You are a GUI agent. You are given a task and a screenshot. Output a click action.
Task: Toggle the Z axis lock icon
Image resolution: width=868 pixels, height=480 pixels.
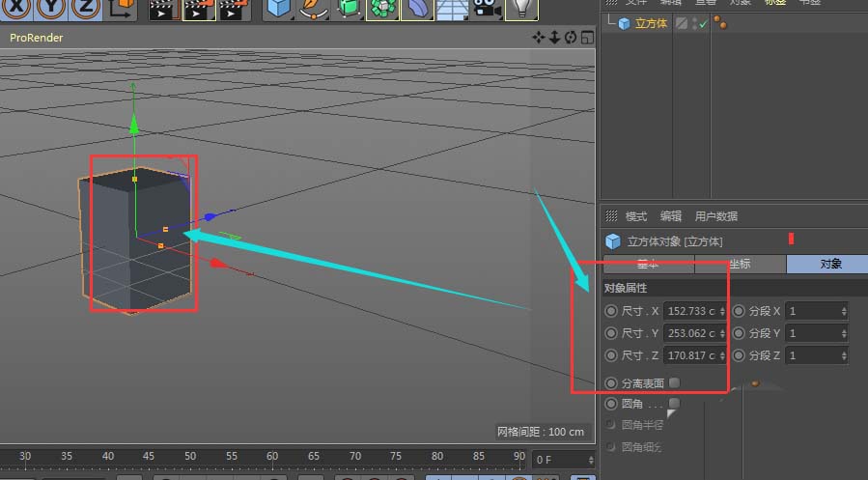86,9
